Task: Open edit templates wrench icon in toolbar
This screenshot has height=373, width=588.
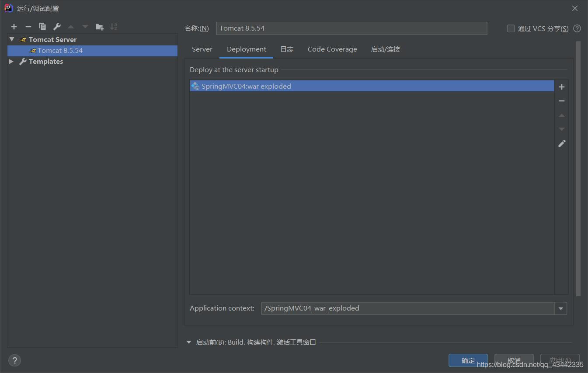Action: pos(57,27)
